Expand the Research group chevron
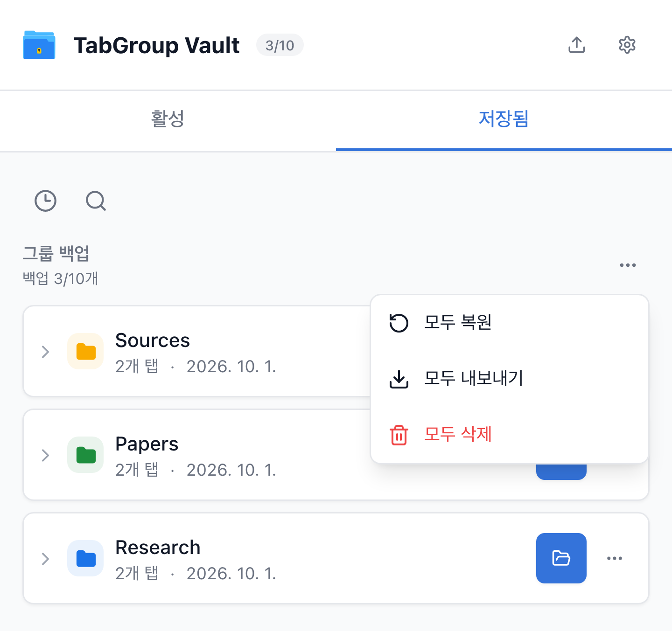 coord(45,559)
